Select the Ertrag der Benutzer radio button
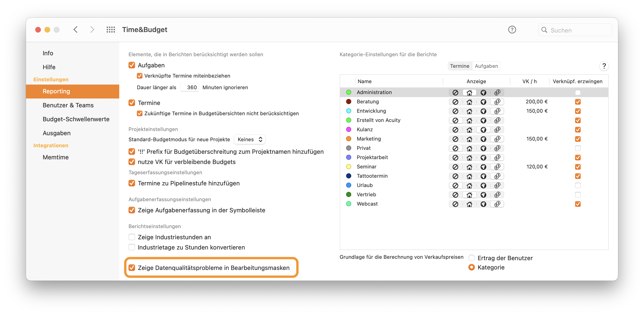644x315 pixels. pyautogui.click(x=471, y=258)
